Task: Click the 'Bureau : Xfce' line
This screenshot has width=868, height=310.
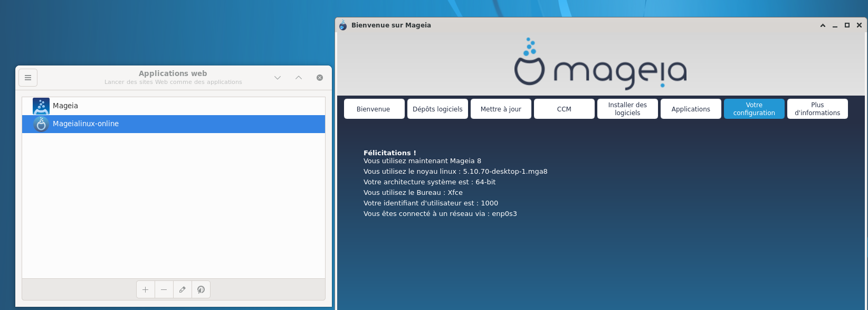Action: click(413, 193)
